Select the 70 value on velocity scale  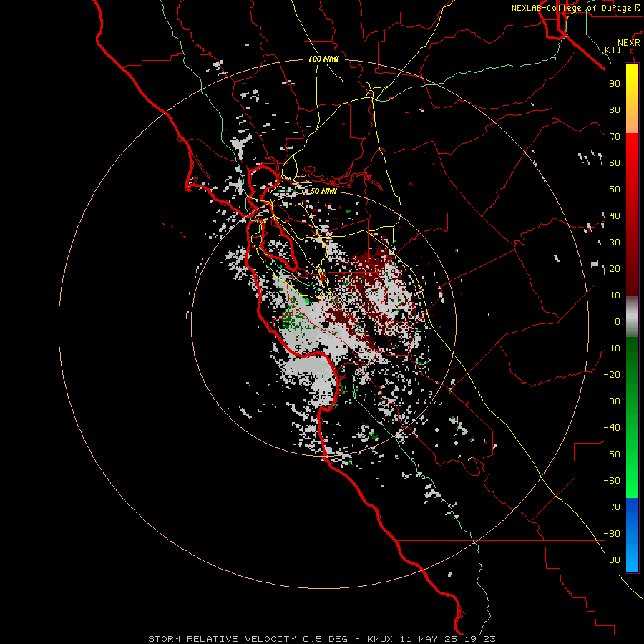[x=615, y=137]
